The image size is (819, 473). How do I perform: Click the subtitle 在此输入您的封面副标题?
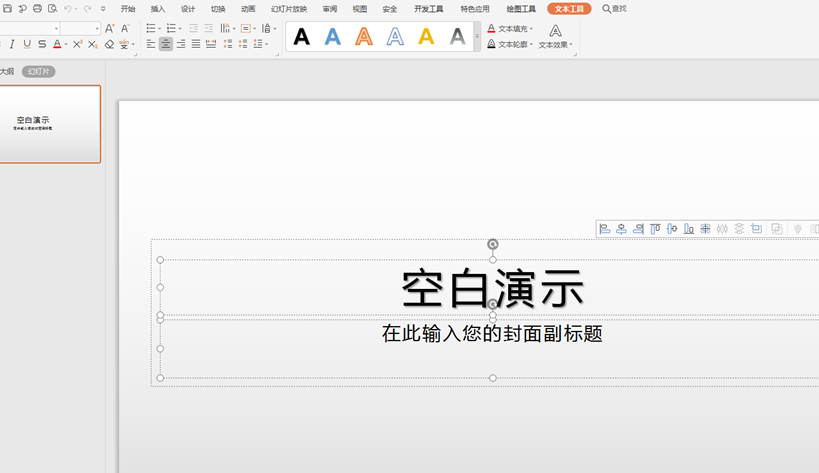point(492,334)
